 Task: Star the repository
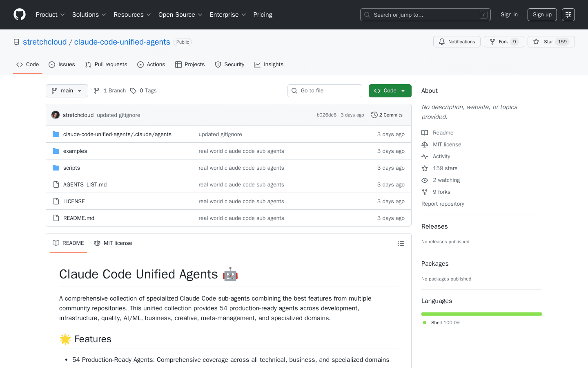point(551,41)
